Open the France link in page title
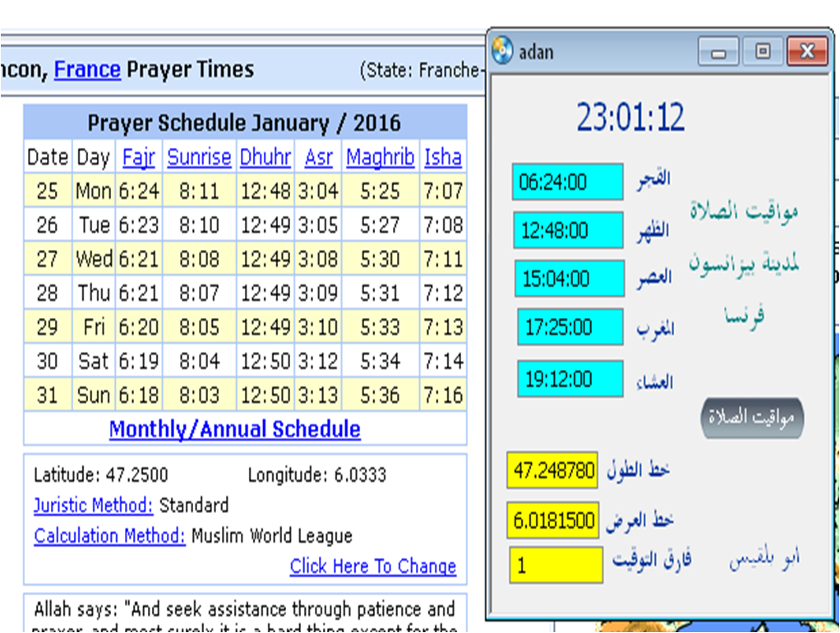 tap(87, 70)
